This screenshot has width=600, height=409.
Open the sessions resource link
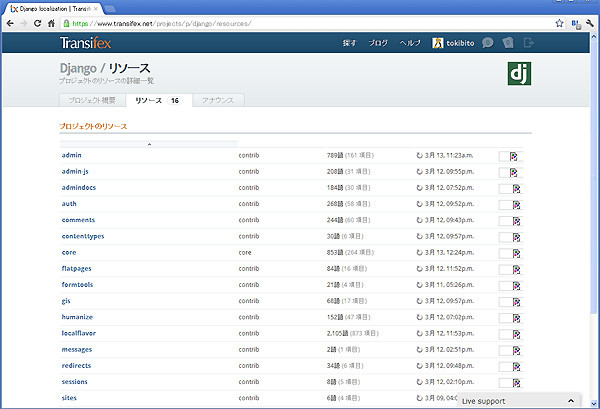(75, 382)
